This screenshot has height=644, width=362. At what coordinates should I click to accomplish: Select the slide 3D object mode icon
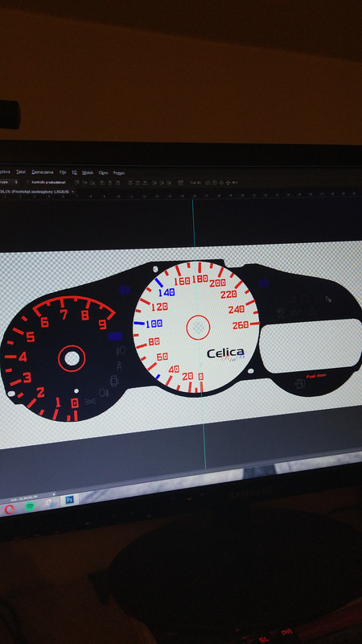pos(228,183)
